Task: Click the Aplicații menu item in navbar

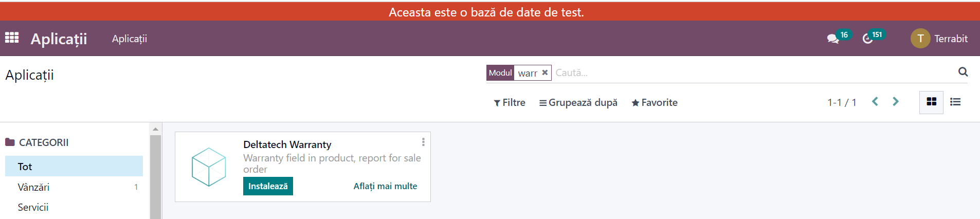Action: pos(130,39)
